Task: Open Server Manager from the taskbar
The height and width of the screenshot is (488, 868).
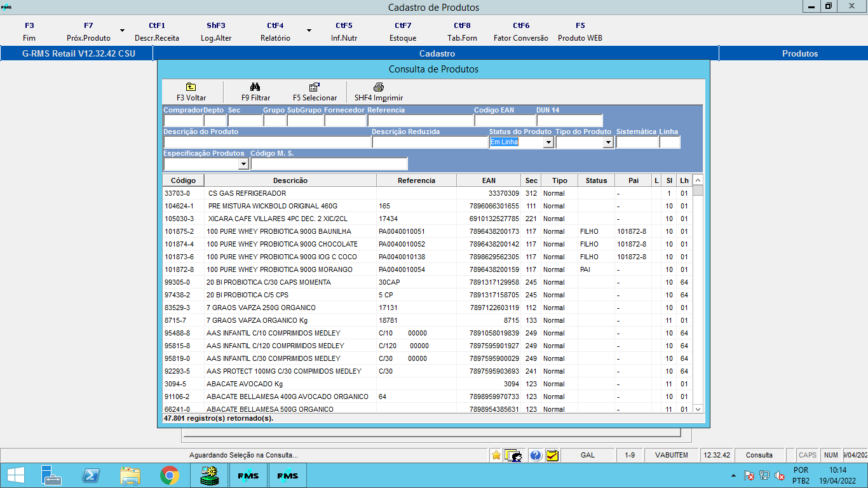Action: click(x=51, y=475)
